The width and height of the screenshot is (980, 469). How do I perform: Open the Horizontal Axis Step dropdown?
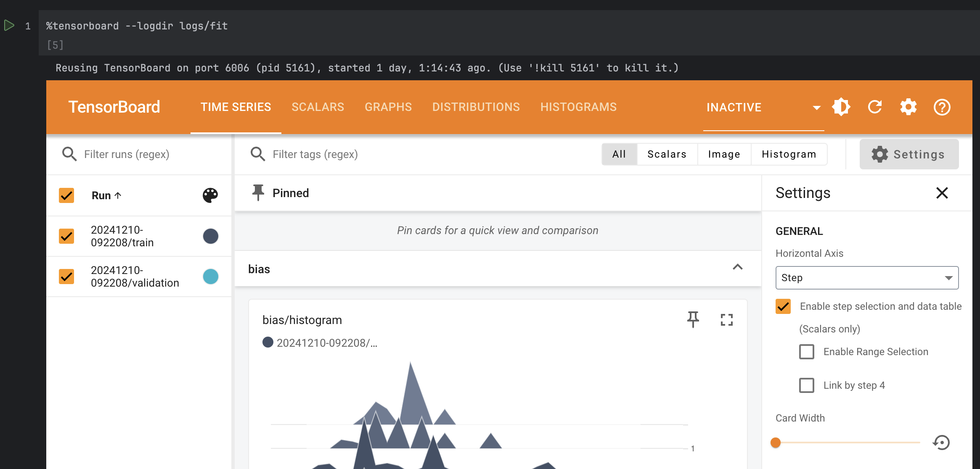point(867,278)
